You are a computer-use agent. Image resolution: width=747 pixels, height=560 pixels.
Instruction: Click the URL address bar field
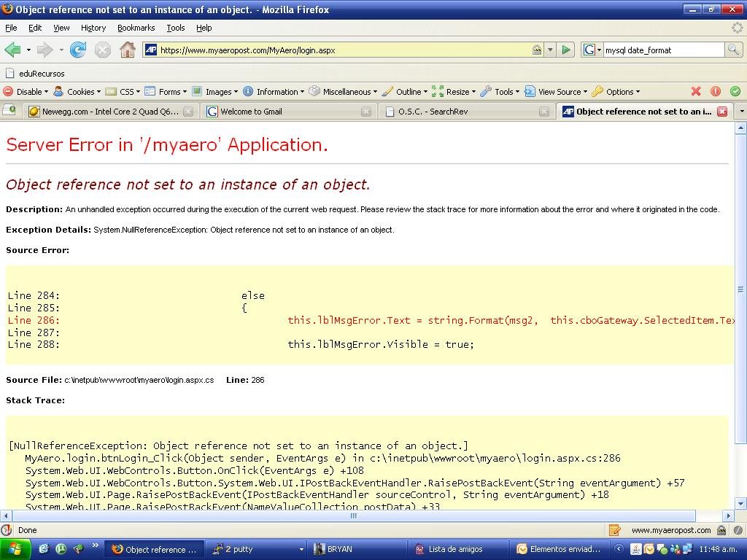tap(343, 50)
